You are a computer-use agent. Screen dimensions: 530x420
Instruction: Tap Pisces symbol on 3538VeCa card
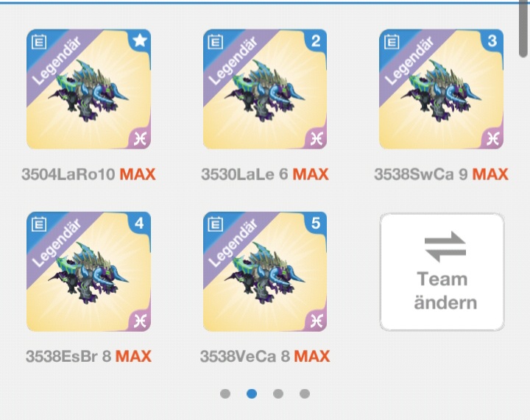[x=317, y=321]
